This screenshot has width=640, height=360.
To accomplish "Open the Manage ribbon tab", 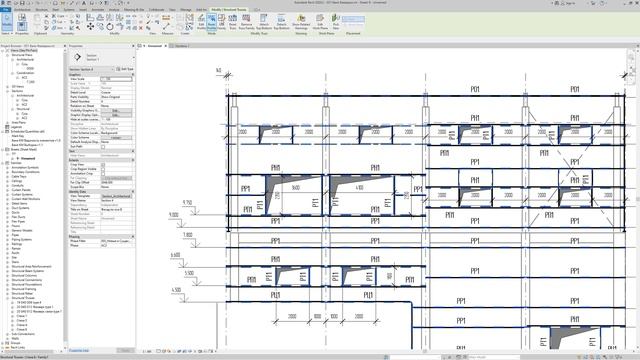I will [x=186, y=9].
